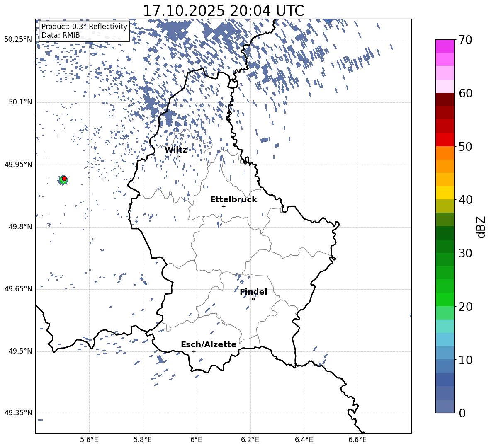
Task: Click the 6.4°E longitude tick label
Action: pos(304,440)
